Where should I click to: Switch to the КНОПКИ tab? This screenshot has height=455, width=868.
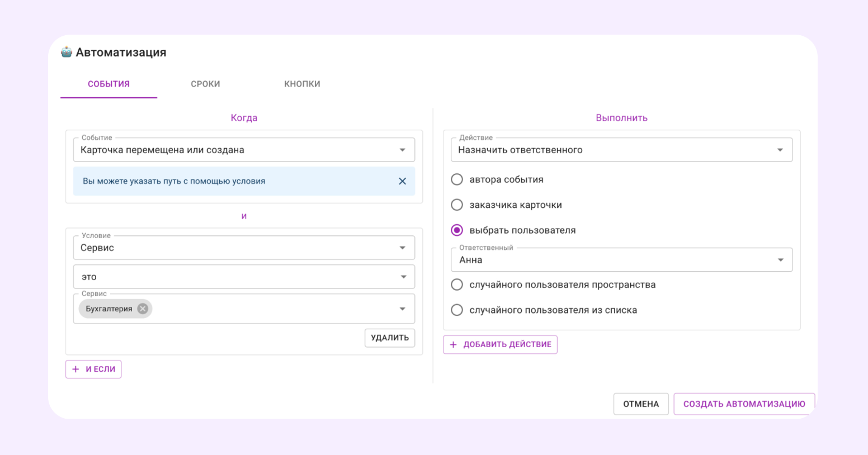tap(302, 84)
